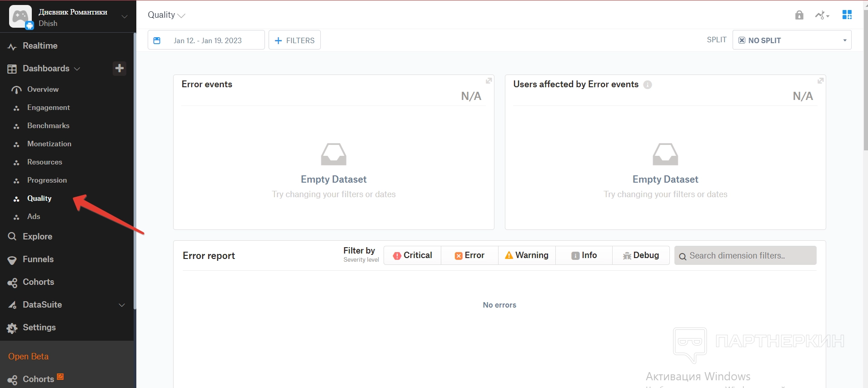Toggle the Critical severity filter

click(x=412, y=255)
